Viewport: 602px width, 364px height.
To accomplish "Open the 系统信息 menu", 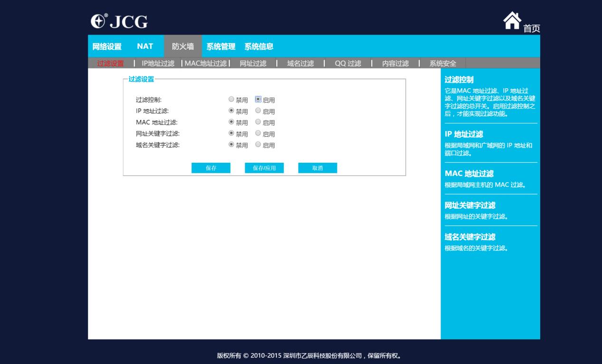I will pyautogui.click(x=259, y=46).
